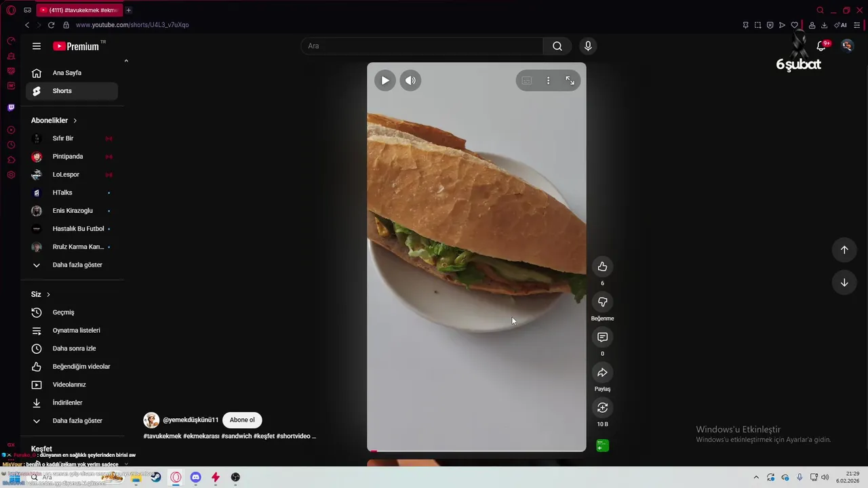Open Pintipanda channel subscription
Image resolution: width=868 pixels, height=488 pixels.
[72, 157]
